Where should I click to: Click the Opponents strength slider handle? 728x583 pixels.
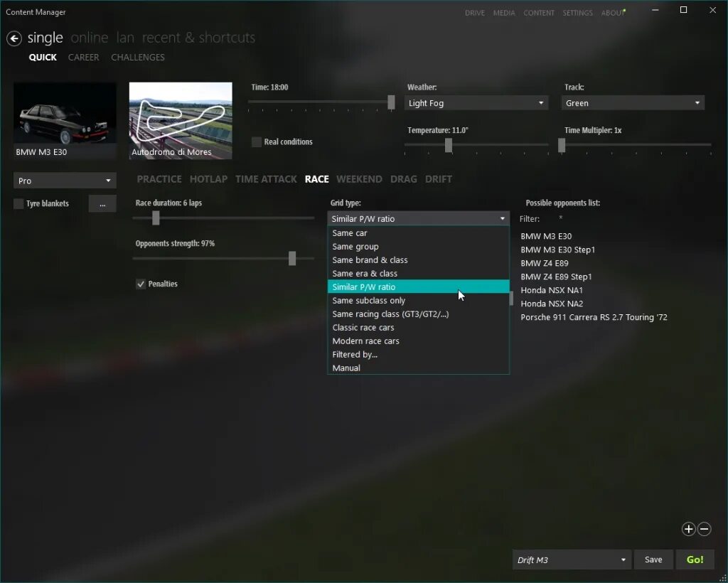[292, 259]
